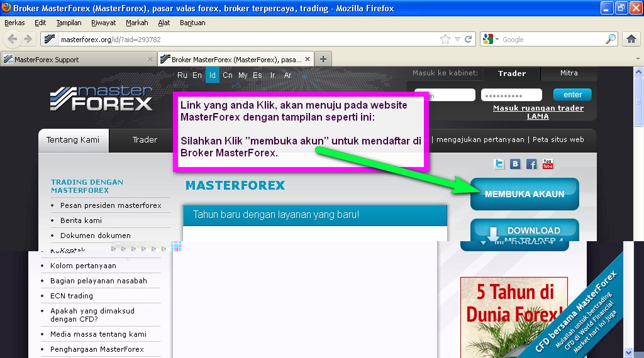
Task: Open the Riwayat menu
Action: pyautogui.click(x=104, y=23)
